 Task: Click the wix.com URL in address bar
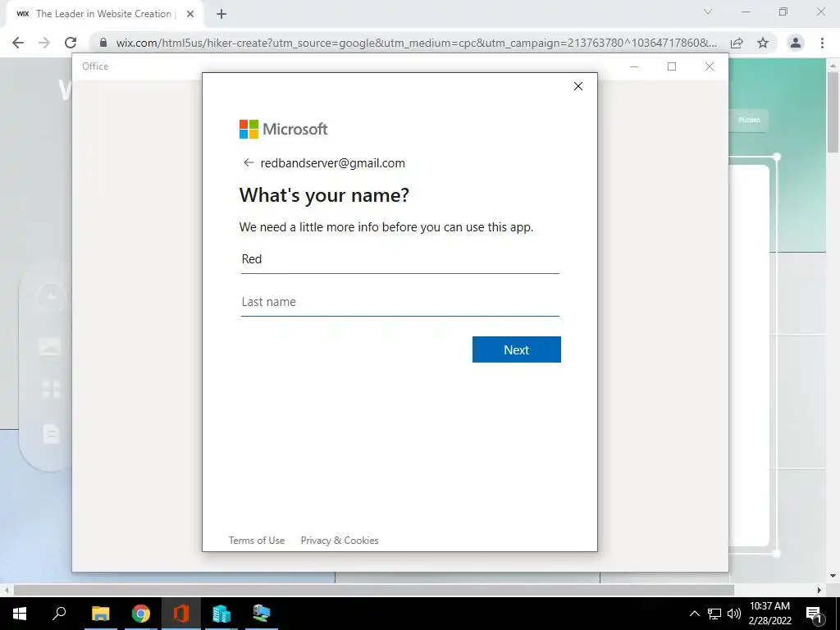point(416,43)
